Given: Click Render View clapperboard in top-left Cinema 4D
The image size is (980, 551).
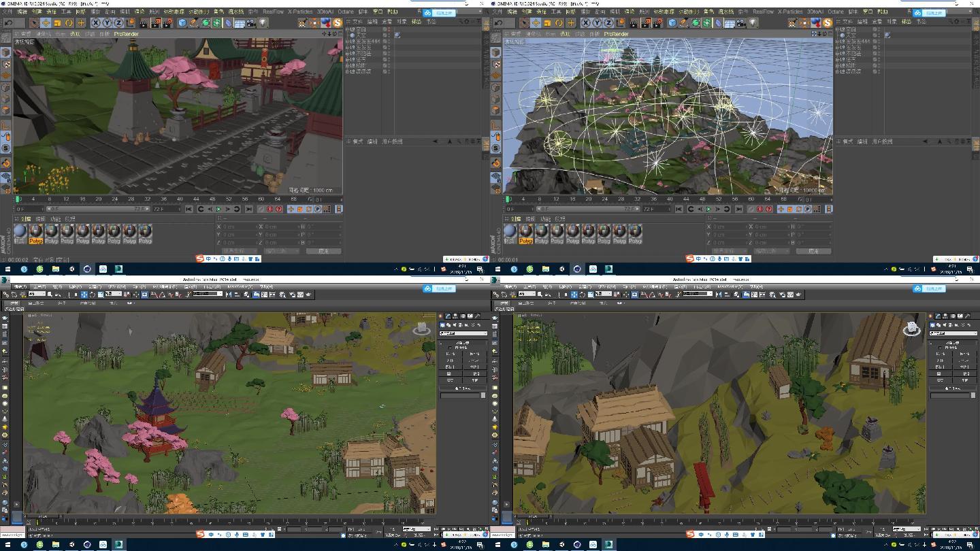Looking at the screenshot, I should point(144,22).
